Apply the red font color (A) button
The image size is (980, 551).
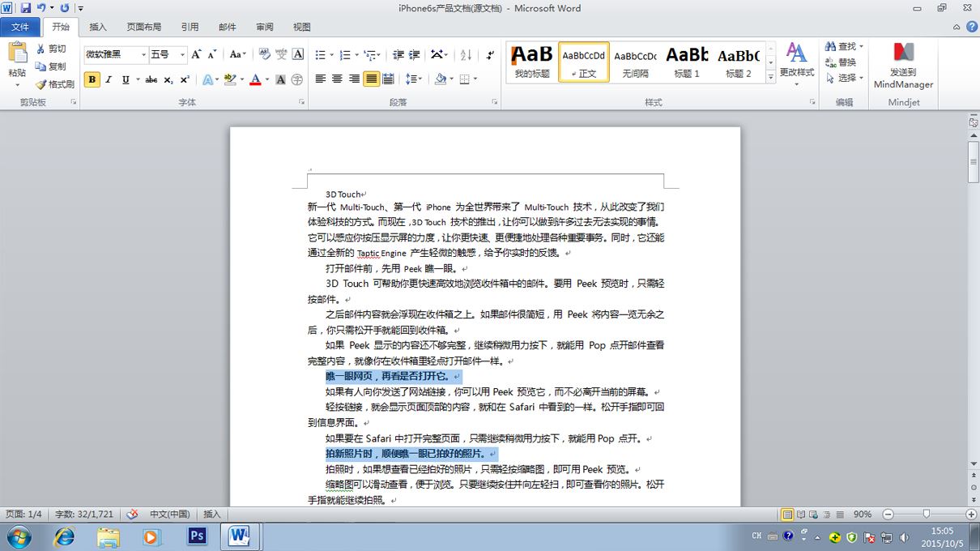point(255,79)
